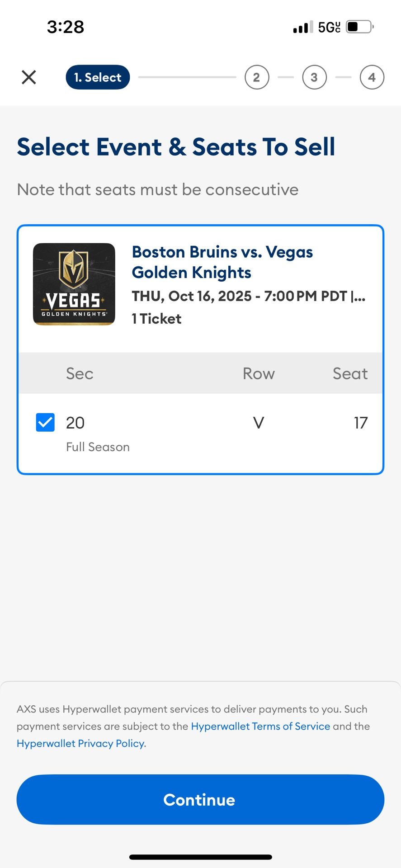The height and width of the screenshot is (868, 401).
Task: Open Hyperwallet Terms of Service link
Action: [260, 726]
